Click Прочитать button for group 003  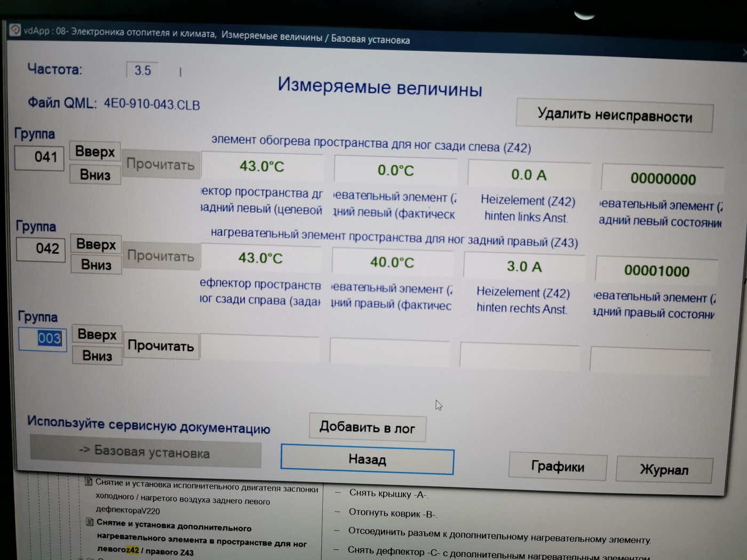pyautogui.click(x=161, y=346)
